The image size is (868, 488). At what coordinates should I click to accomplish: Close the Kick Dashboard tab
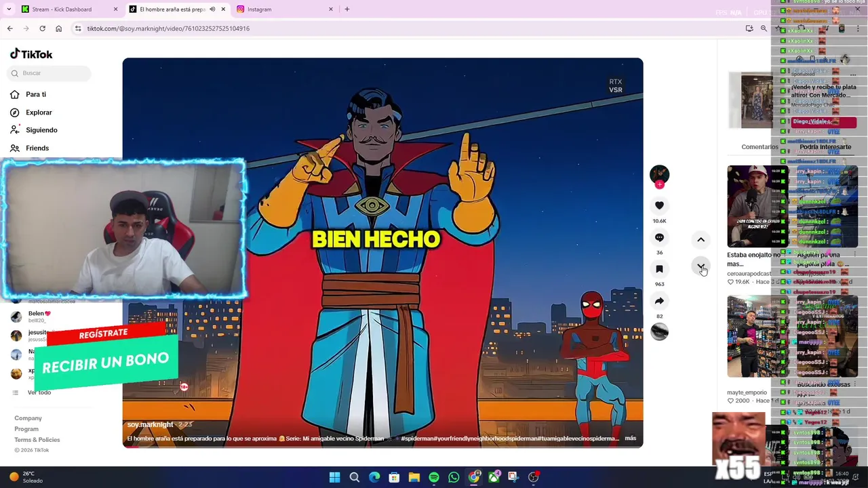coord(115,9)
